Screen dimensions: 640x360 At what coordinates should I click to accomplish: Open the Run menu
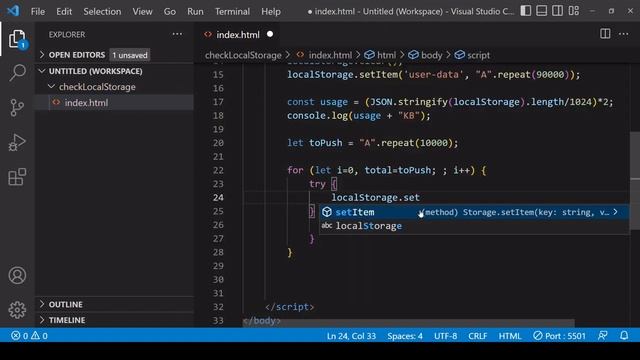[195, 11]
